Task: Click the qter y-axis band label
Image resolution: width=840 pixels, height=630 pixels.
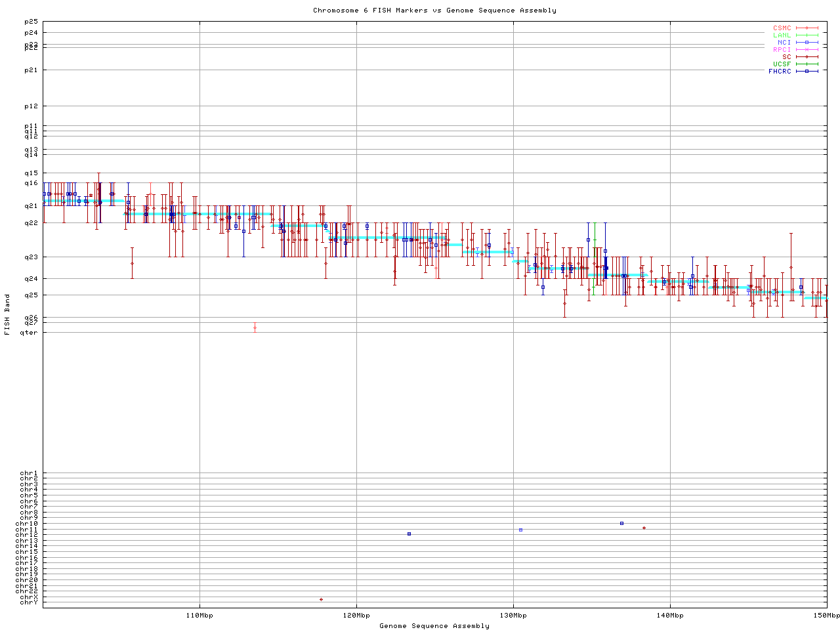Action: pyautogui.click(x=29, y=333)
